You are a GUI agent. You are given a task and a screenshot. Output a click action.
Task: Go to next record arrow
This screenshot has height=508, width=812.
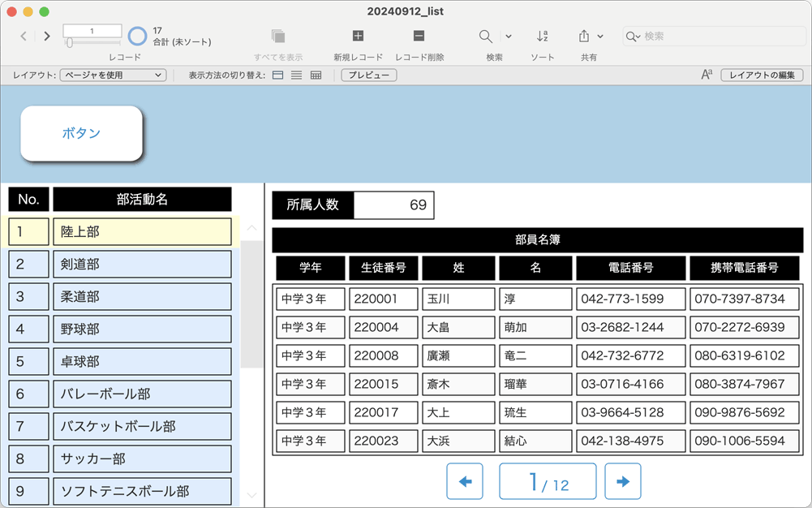47,36
